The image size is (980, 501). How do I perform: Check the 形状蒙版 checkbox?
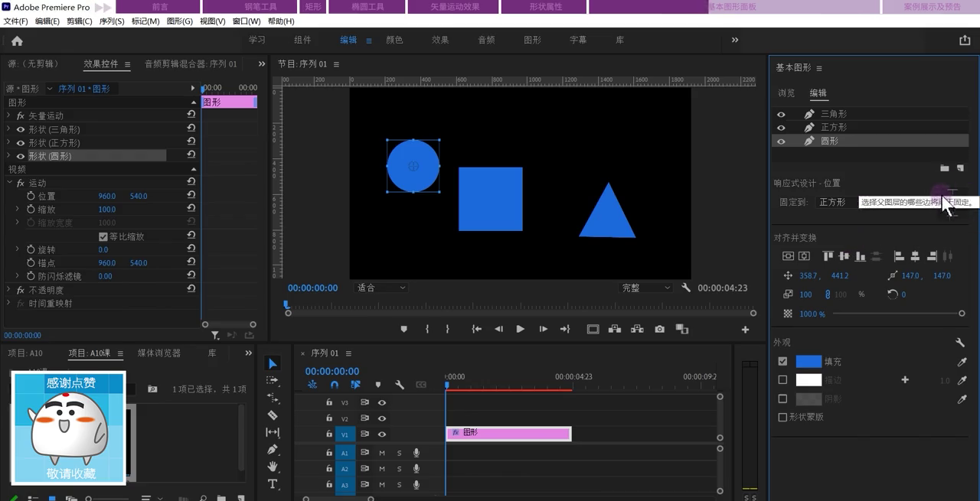pyautogui.click(x=782, y=417)
